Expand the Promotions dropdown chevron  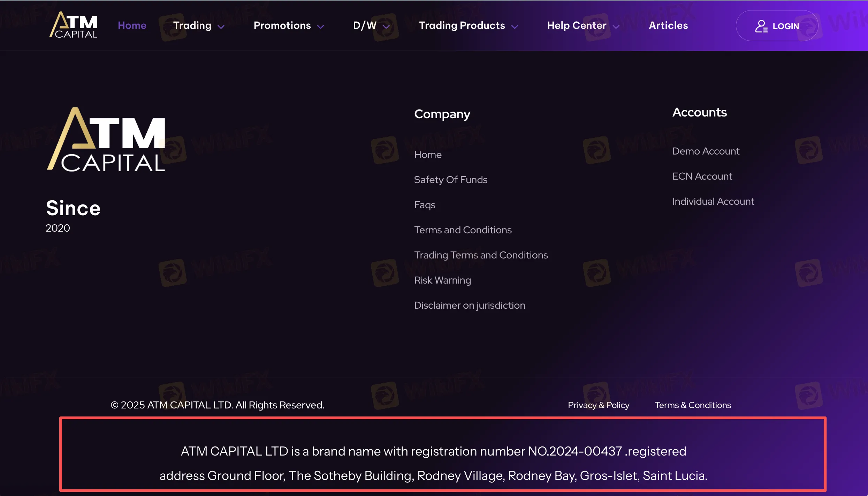(x=321, y=27)
